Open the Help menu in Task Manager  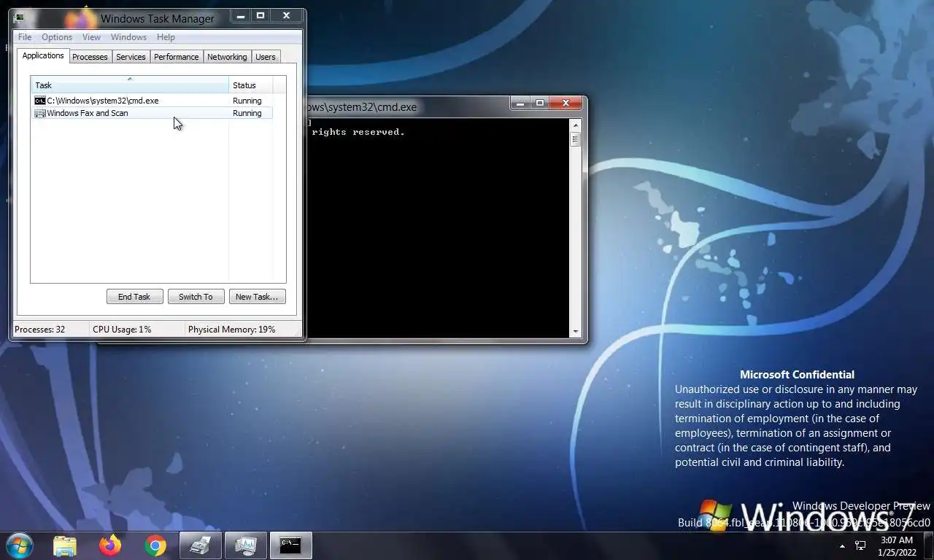click(166, 37)
